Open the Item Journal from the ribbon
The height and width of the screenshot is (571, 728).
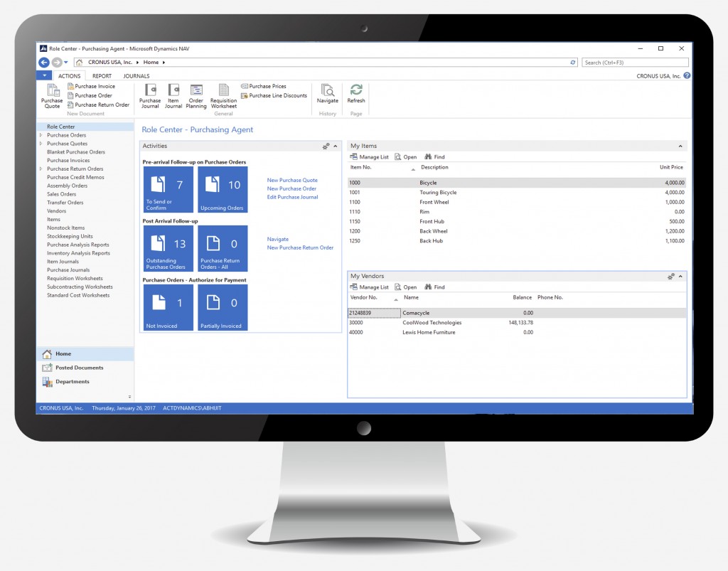(173, 96)
